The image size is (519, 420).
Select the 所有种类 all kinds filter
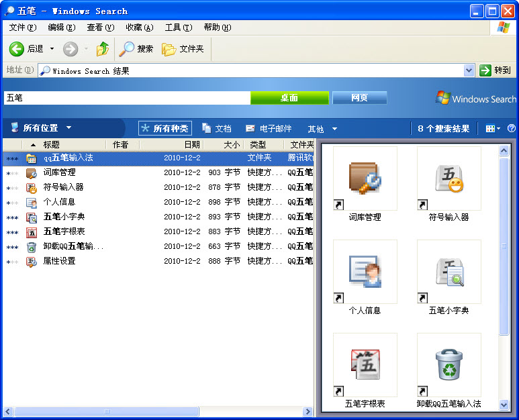pos(164,128)
